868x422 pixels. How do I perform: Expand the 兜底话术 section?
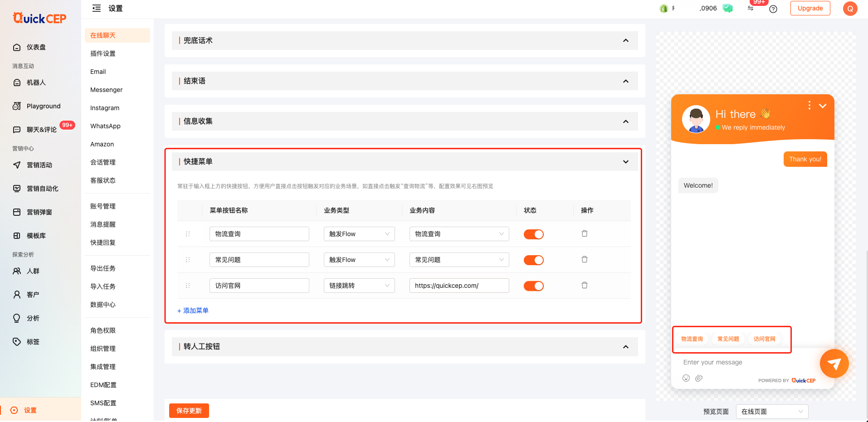tap(626, 41)
